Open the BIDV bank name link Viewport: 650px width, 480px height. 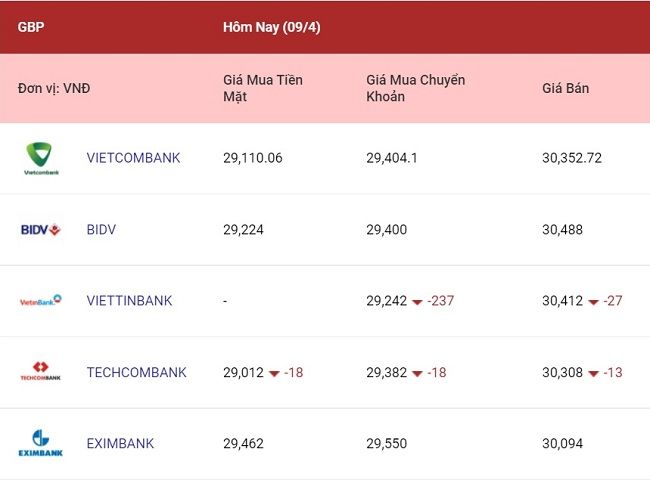coord(101,229)
